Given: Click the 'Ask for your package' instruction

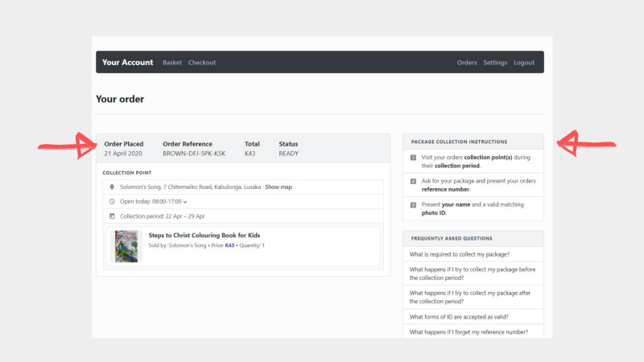Looking at the screenshot, I should pos(478,185).
